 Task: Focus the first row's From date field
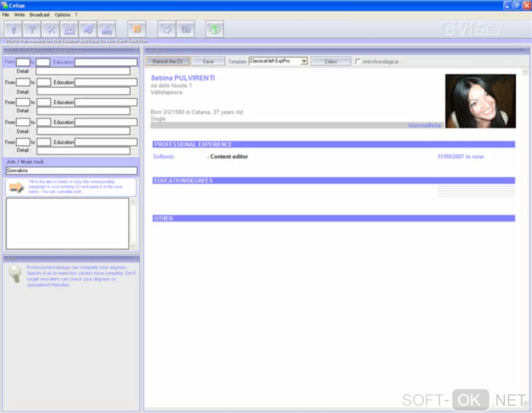[x=23, y=62]
